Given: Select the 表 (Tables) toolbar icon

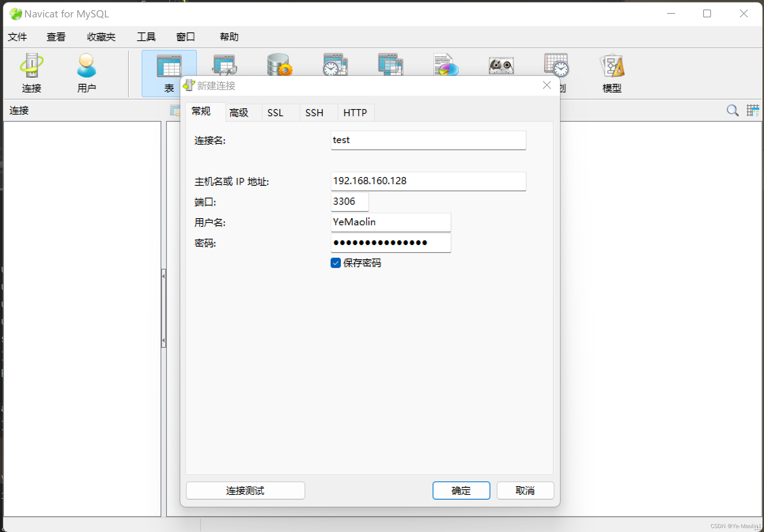Looking at the screenshot, I should 169,73.
